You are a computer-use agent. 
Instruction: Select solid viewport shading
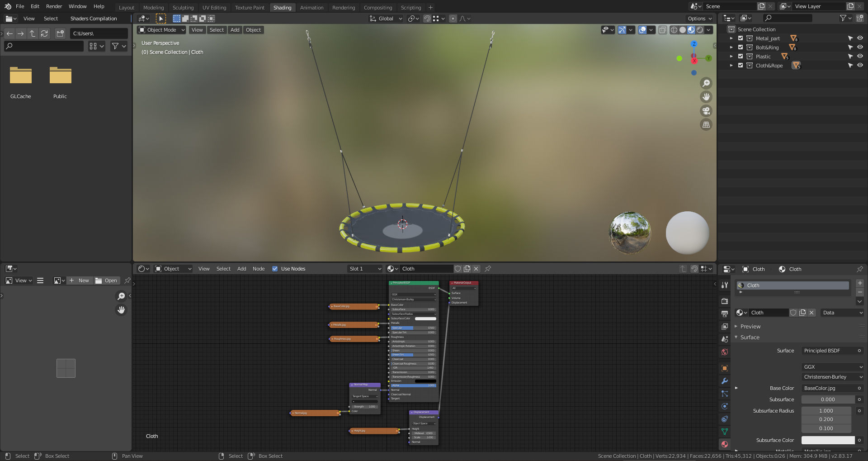pos(683,30)
